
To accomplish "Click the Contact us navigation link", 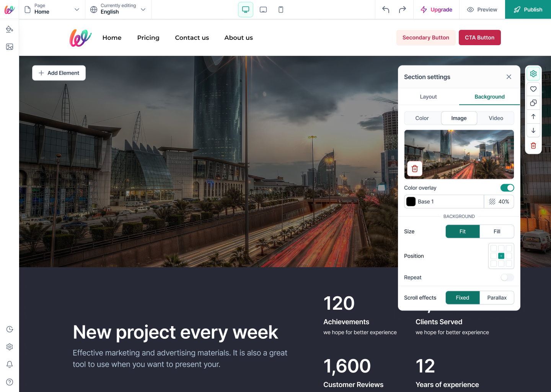I will 192,38.
